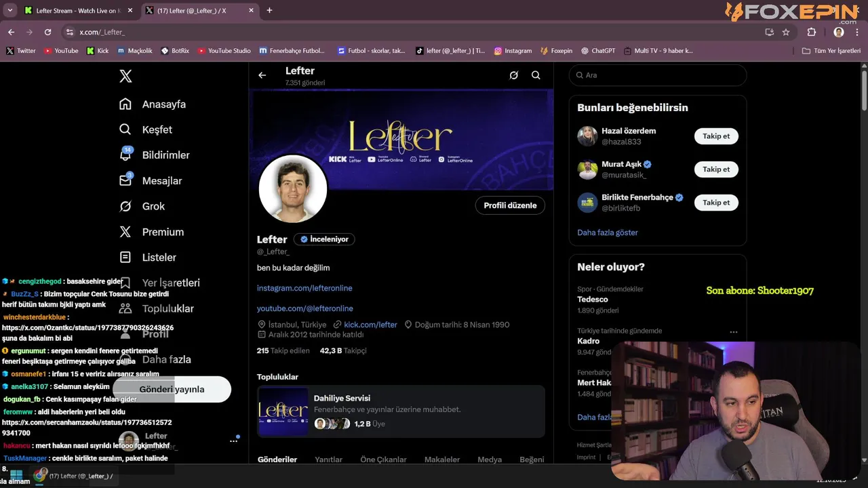Open Keşfet in the sidebar
The image size is (868, 488).
146,129
